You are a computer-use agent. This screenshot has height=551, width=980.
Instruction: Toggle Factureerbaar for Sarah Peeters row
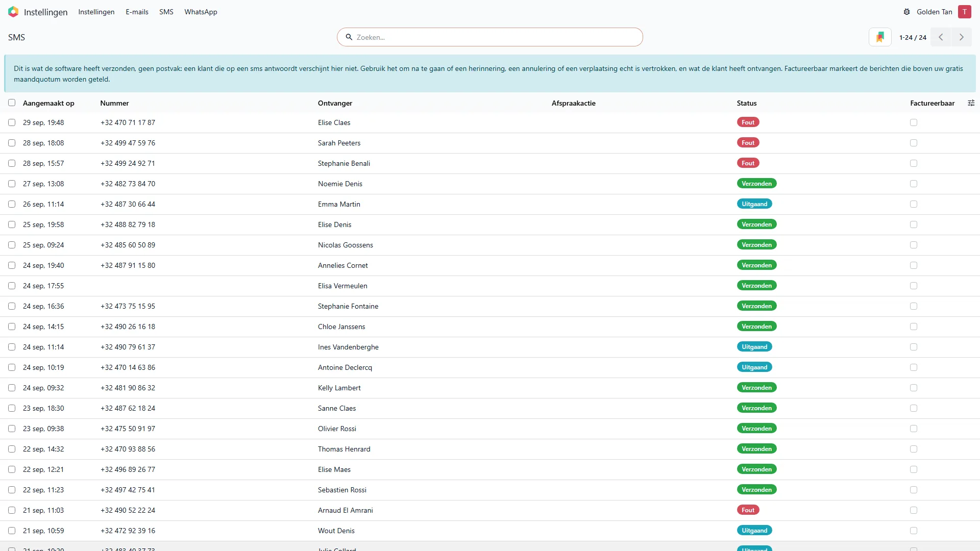914,143
